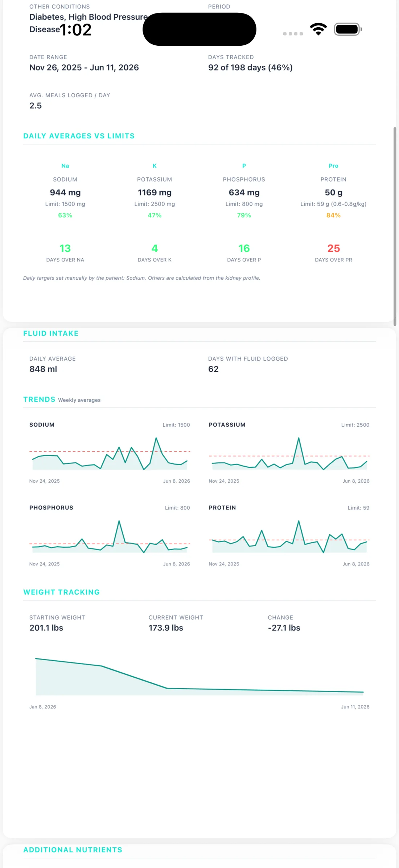The width and height of the screenshot is (399, 868).
Task: Tap the 848 ml daily average value
Action: [43, 369]
